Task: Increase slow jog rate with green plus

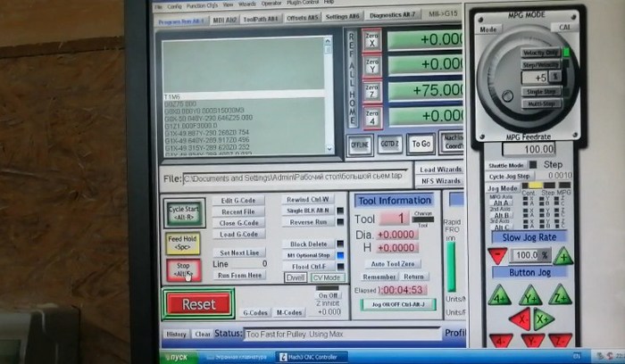Action: [563, 256]
